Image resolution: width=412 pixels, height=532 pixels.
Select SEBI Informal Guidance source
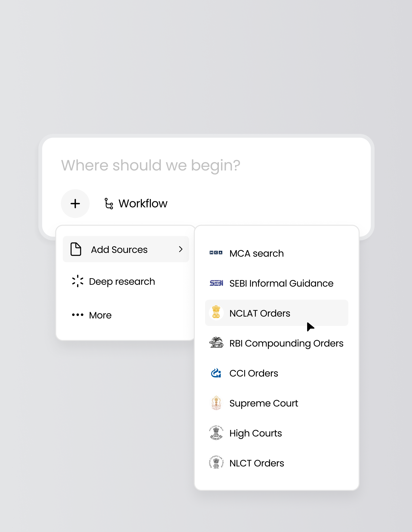[277, 283]
